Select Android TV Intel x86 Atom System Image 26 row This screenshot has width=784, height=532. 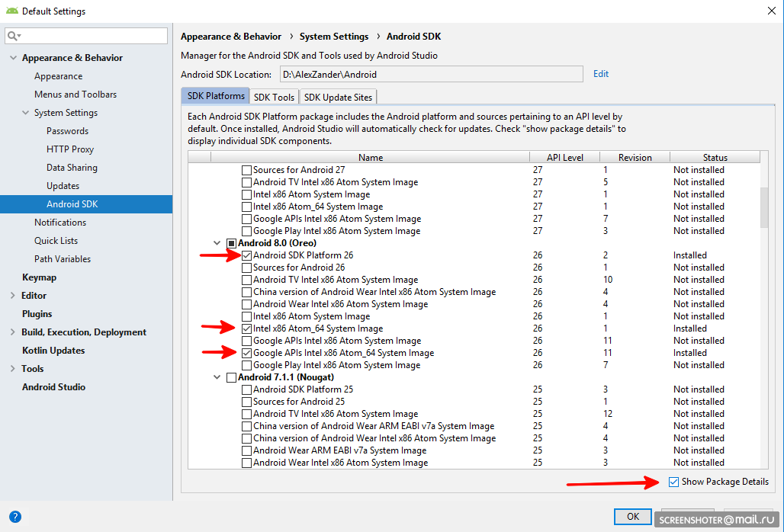[474, 280]
